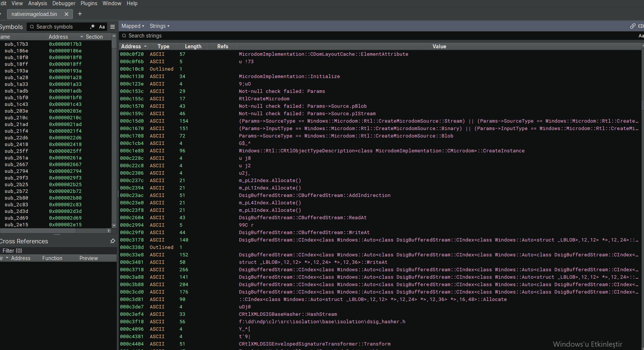Open the View menu
Screen dimensions: 644x350
coord(17,3)
